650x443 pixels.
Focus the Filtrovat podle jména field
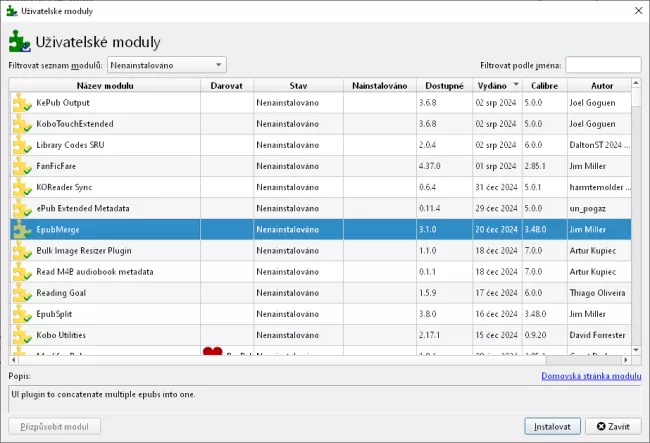pyautogui.click(x=602, y=65)
